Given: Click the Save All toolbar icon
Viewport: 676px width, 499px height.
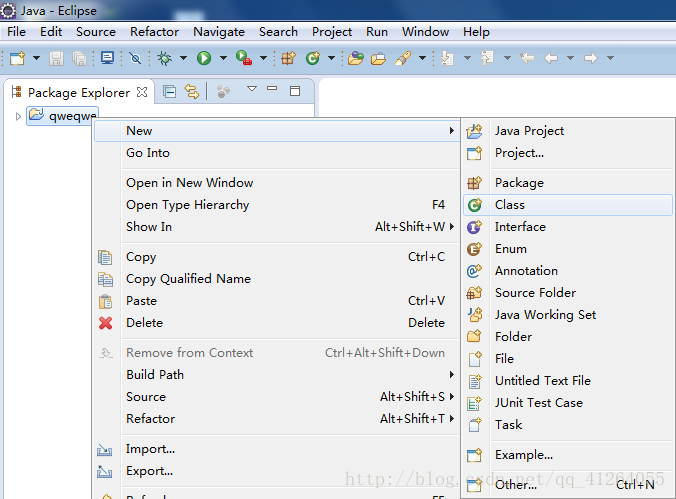Looking at the screenshot, I should [x=79, y=58].
